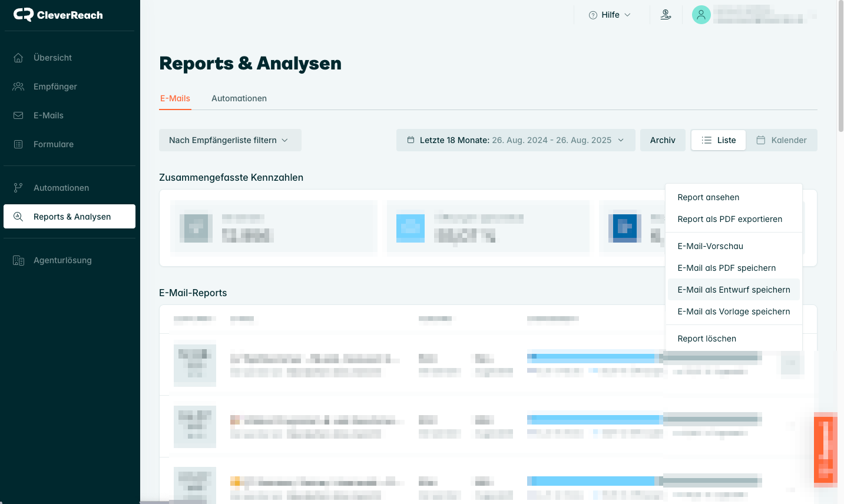Open Nach Empfängerliste filtern dropdown

pyautogui.click(x=230, y=140)
